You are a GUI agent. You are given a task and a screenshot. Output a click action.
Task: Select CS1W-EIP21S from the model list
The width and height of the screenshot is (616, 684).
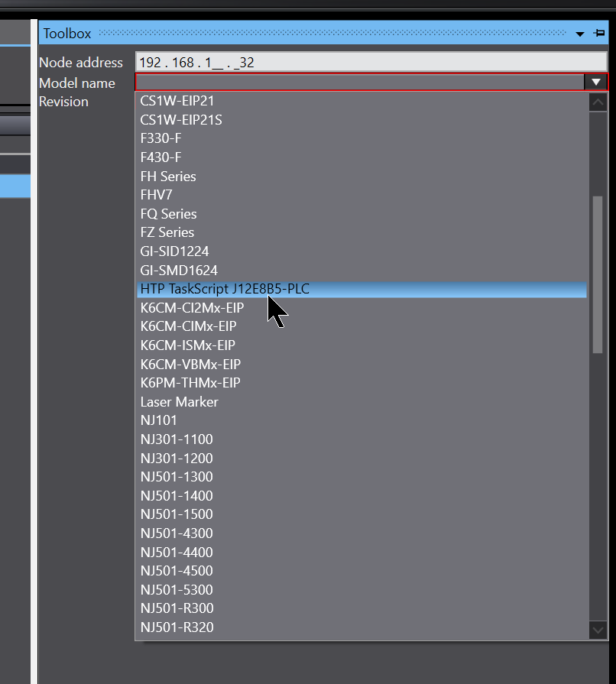[361, 119]
